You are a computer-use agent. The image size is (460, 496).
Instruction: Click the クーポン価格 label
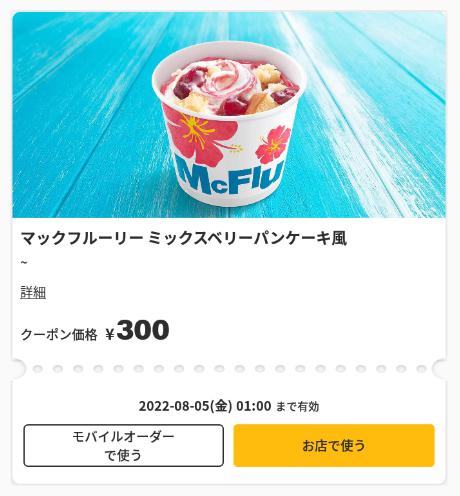pyautogui.click(x=59, y=334)
